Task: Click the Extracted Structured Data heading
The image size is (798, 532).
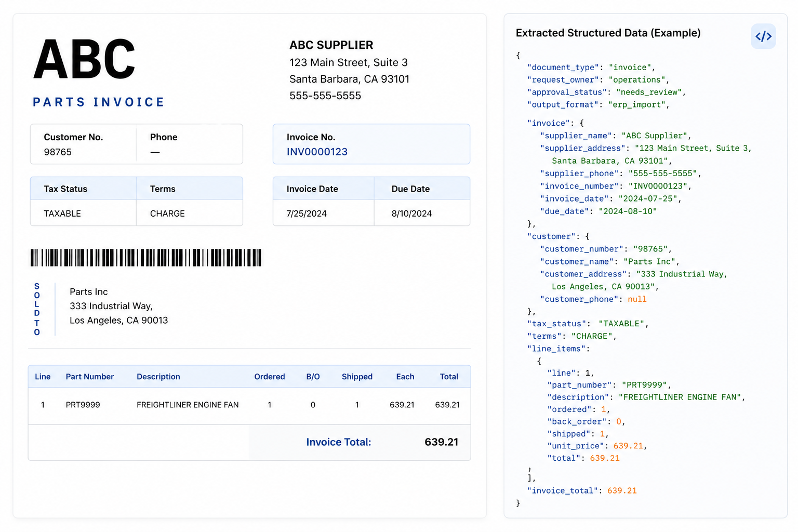Action: [x=608, y=33]
